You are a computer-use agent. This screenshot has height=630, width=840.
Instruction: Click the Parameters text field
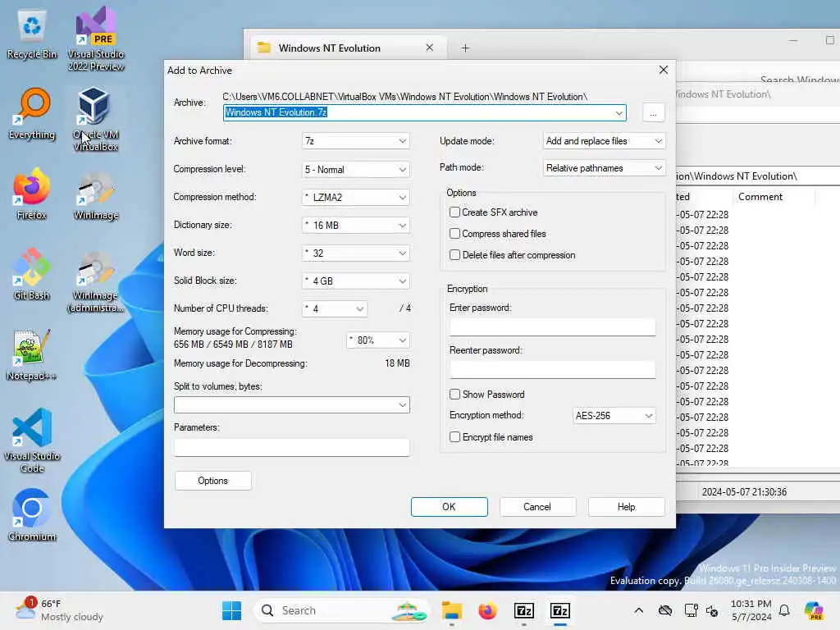click(x=292, y=447)
